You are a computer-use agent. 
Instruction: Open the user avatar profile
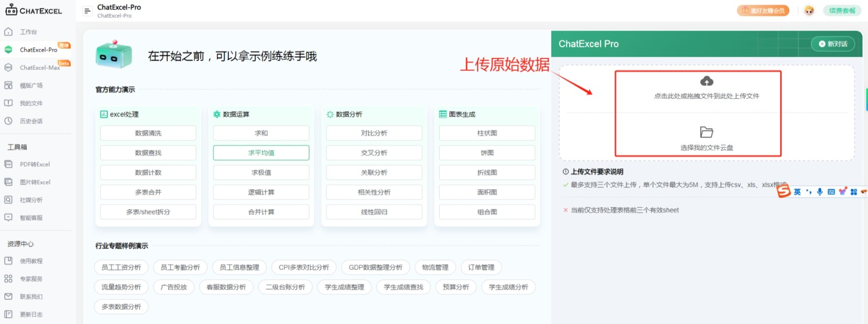tap(809, 10)
